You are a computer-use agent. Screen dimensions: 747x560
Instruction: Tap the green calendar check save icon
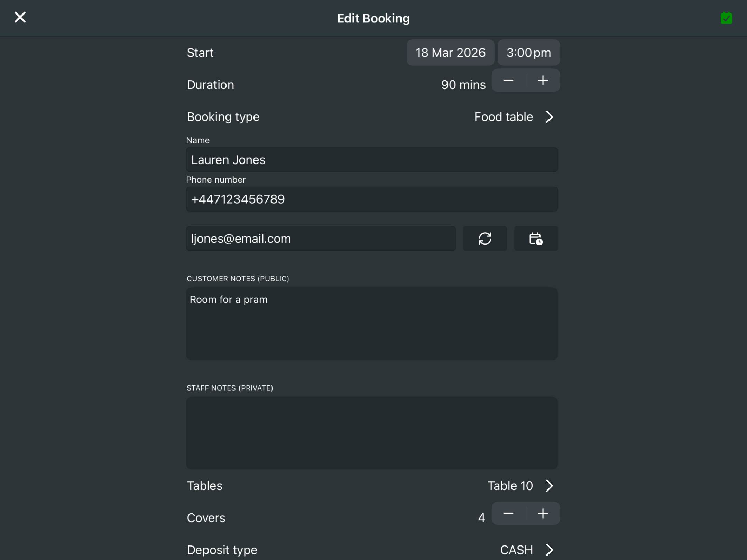click(726, 18)
